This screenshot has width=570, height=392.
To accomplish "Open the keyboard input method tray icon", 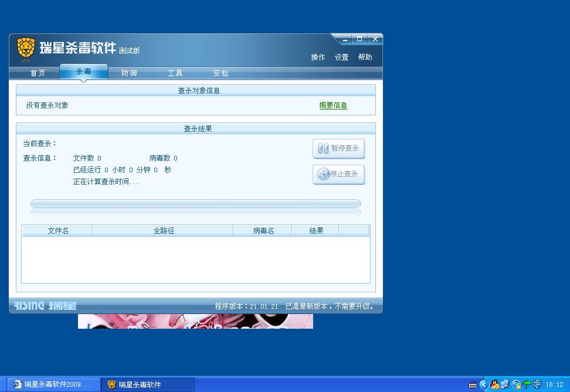I will (472, 385).
